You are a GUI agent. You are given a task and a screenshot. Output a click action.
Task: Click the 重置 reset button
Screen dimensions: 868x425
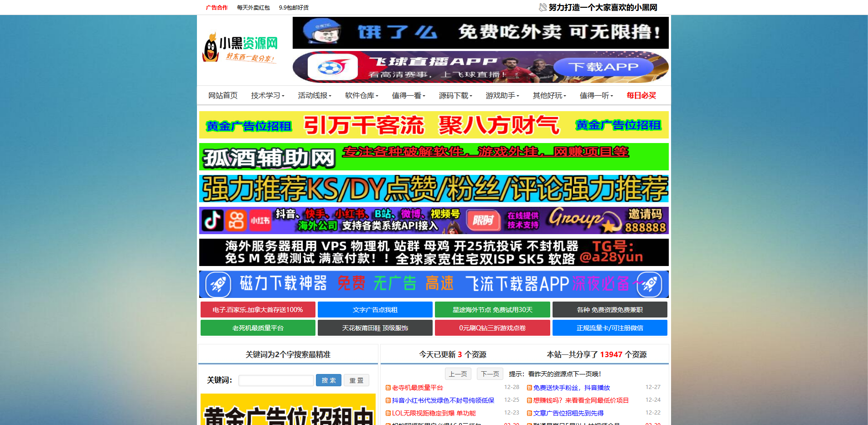[x=356, y=380]
